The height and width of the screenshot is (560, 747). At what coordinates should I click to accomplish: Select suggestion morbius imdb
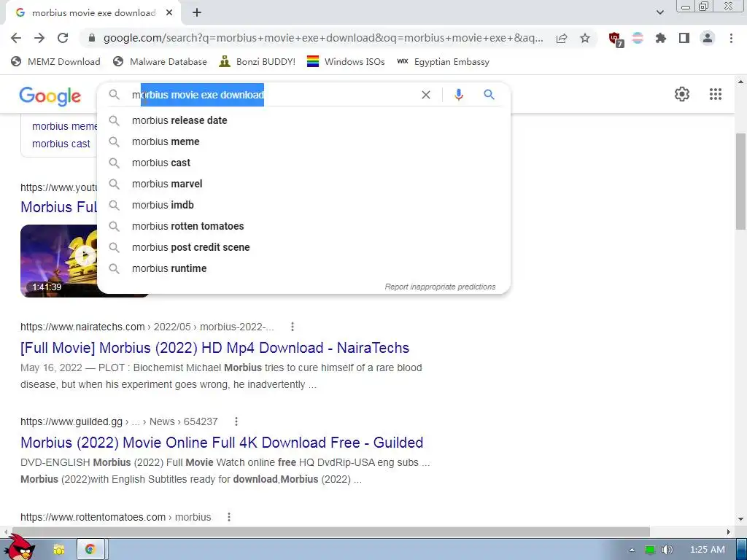[304, 205]
